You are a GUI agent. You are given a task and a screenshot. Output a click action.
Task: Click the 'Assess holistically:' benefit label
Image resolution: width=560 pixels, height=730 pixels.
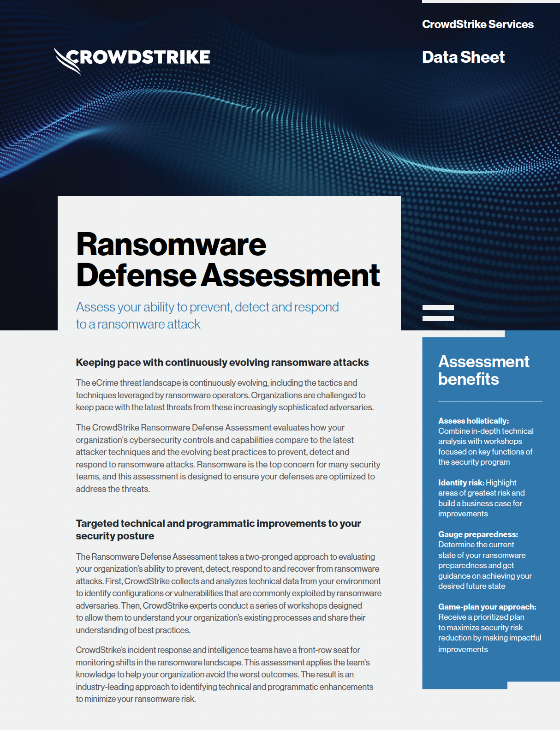click(473, 421)
